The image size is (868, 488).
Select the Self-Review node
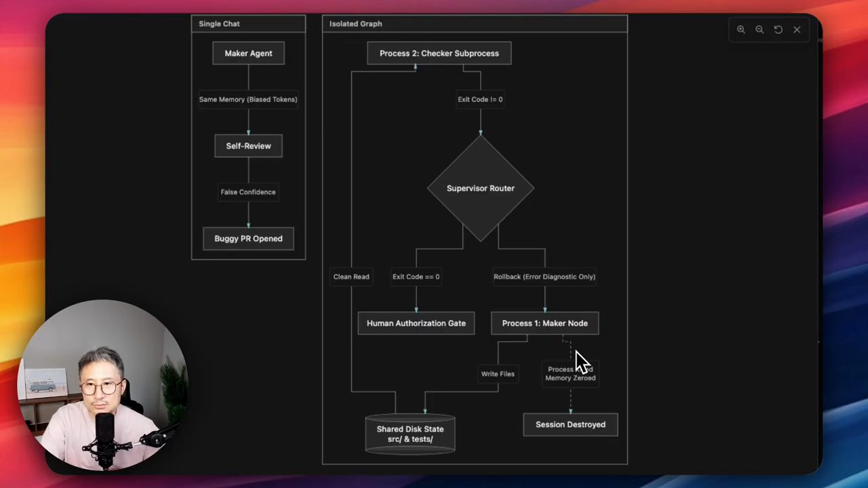(x=248, y=146)
